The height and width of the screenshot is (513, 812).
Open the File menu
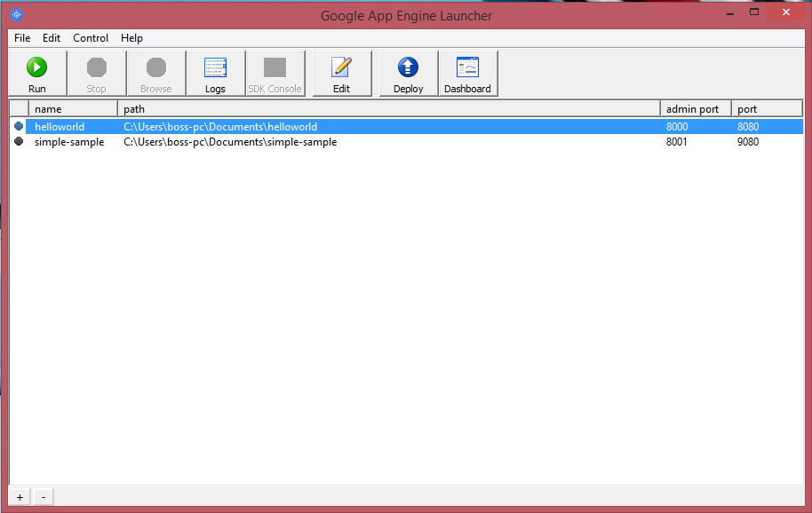click(22, 38)
